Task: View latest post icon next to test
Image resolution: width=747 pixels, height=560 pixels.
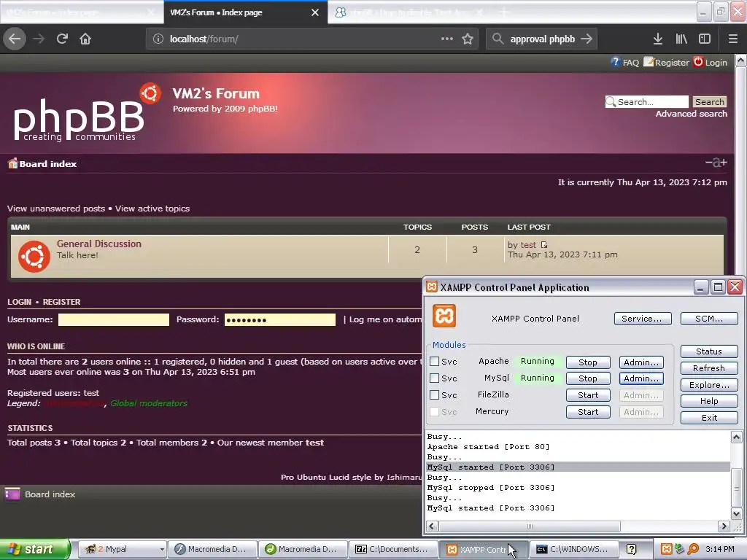Action: pos(544,245)
